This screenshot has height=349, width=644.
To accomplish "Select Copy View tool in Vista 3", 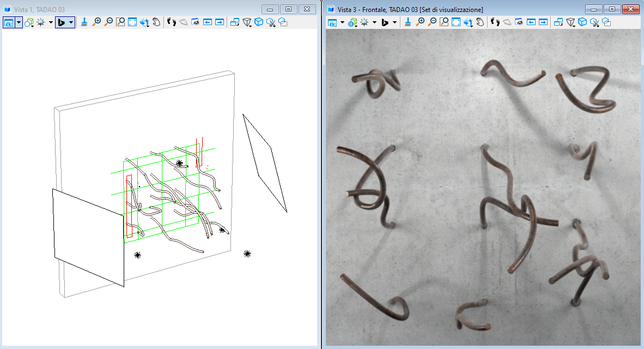I will (x=558, y=22).
